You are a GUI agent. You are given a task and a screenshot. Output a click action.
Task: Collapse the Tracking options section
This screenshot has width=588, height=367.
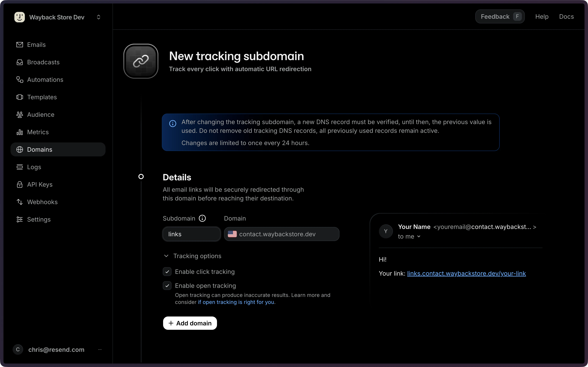166,256
